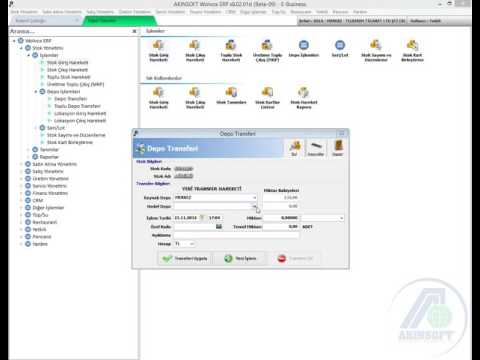480x360 pixels.
Task: Click into the Açıklama text field
Action: click(x=236, y=235)
